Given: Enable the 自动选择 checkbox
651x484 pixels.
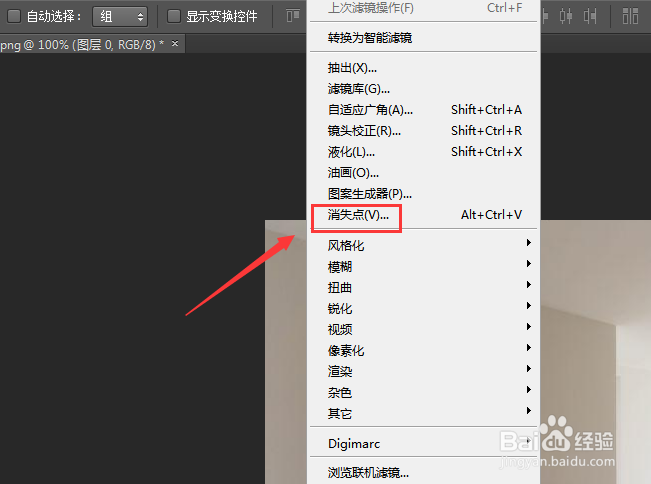Looking at the screenshot, I should pyautogui.click(x=14, y=16).
